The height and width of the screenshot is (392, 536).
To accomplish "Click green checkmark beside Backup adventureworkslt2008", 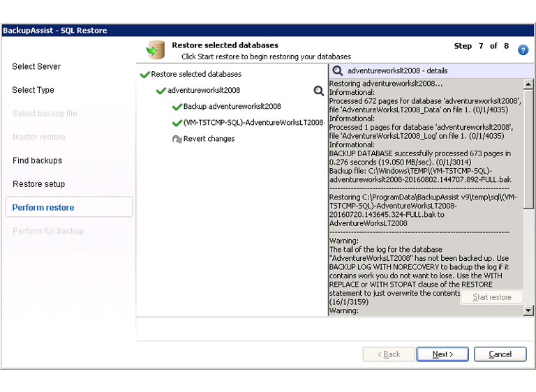I will (x=177, y=107).
